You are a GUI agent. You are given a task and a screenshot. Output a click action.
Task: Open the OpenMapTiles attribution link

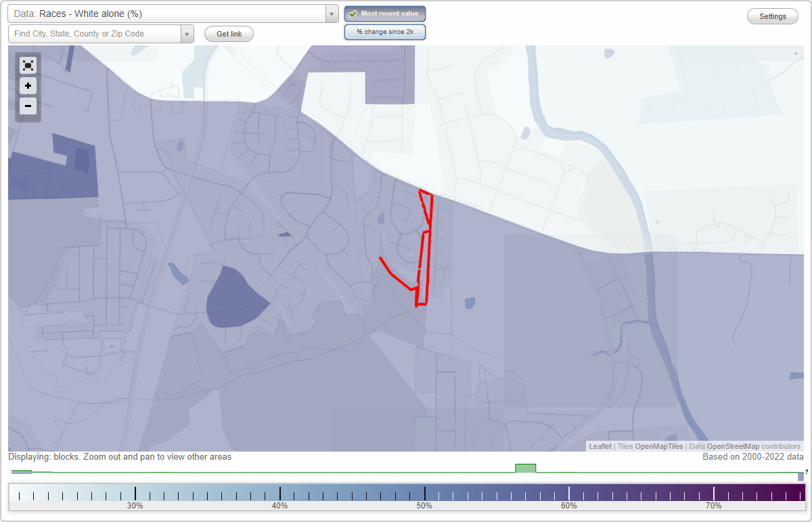click(658, 446)
